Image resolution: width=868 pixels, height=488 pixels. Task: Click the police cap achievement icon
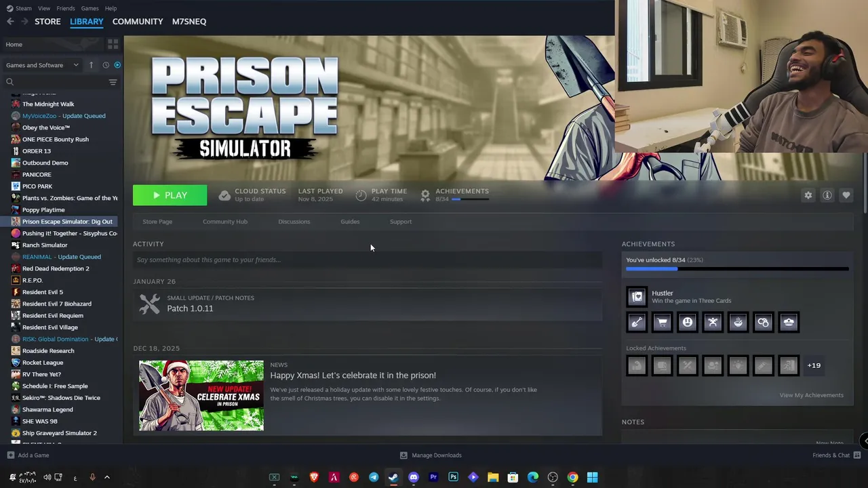[789, 323]
